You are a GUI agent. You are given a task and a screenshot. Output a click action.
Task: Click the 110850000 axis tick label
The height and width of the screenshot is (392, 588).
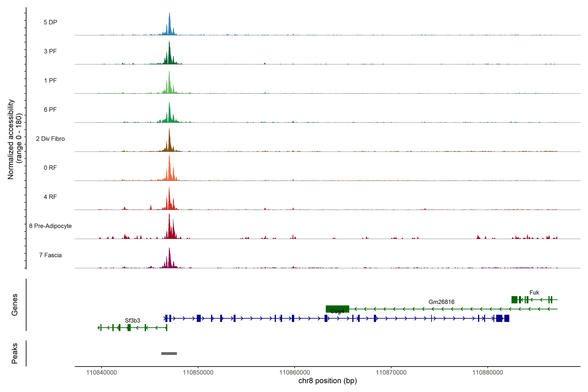click(x=198, y=373)
